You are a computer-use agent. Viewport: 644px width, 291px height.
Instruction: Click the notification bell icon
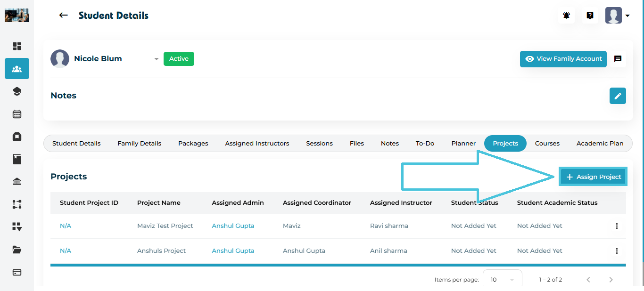tap(566, 16)
